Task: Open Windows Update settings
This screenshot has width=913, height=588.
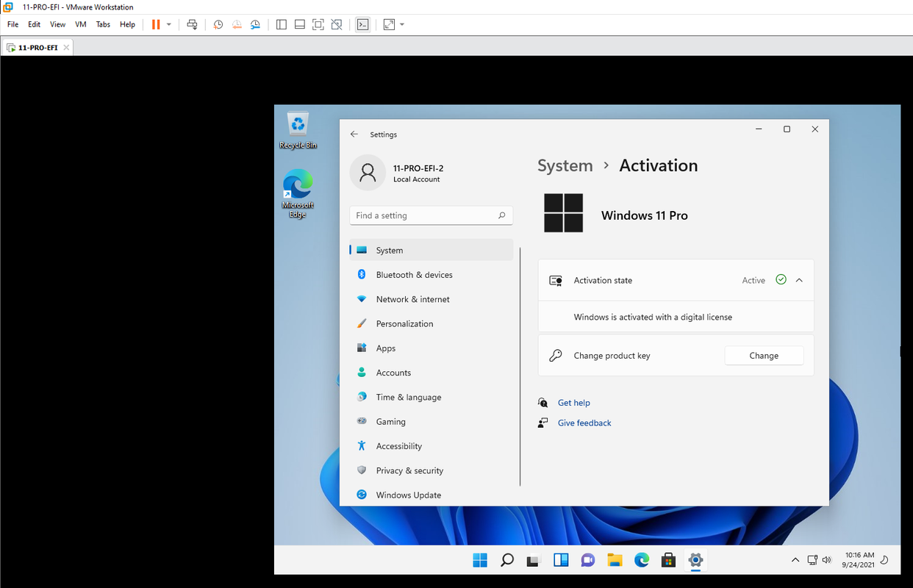Action: click(432, 495)
